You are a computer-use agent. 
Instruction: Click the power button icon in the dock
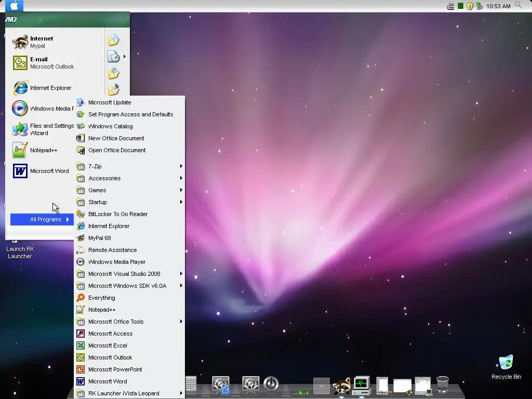(271, 384)
